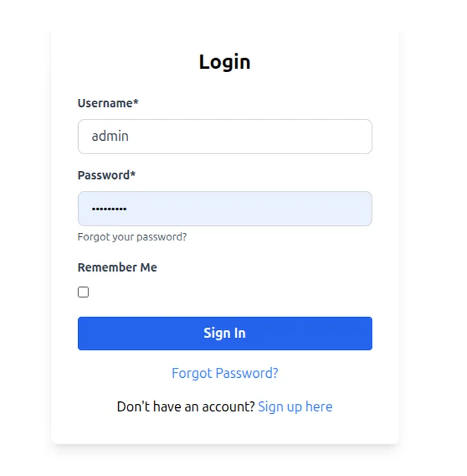Click the 'Password*' field label

(x=105, y=175)
